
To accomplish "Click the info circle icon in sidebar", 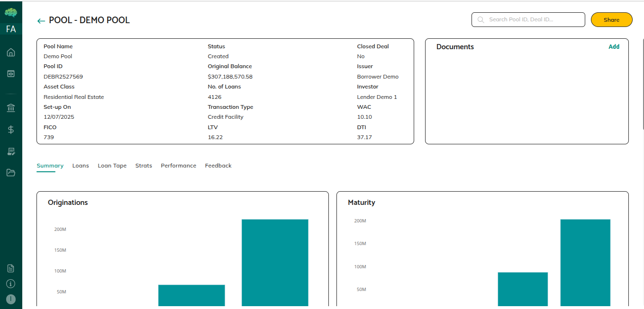I will tap(11, 284).
